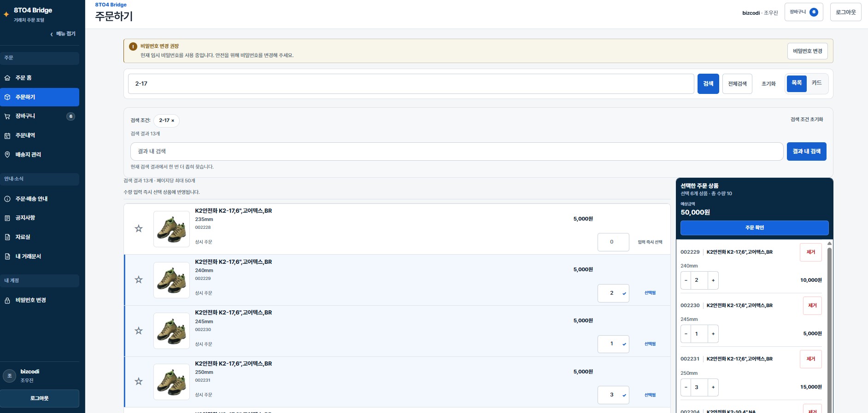Click the sidebar bottom 로그아웃 button

pos(40,398)
